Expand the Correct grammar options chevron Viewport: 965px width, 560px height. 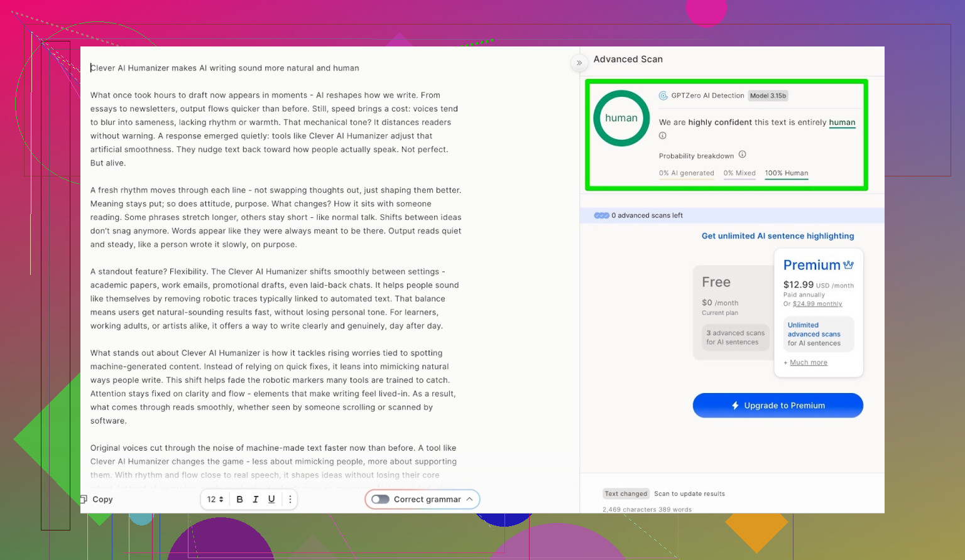[x=469, y=499]
